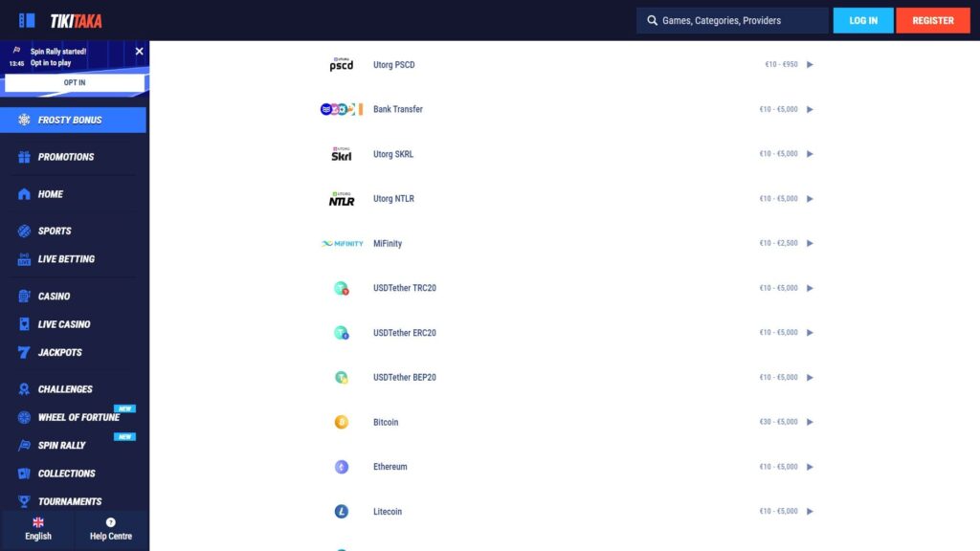Viewport: 980px width, 551px height.
Task: Dismiss the Spin Rally banner with the X
Action: pos(137,51)
